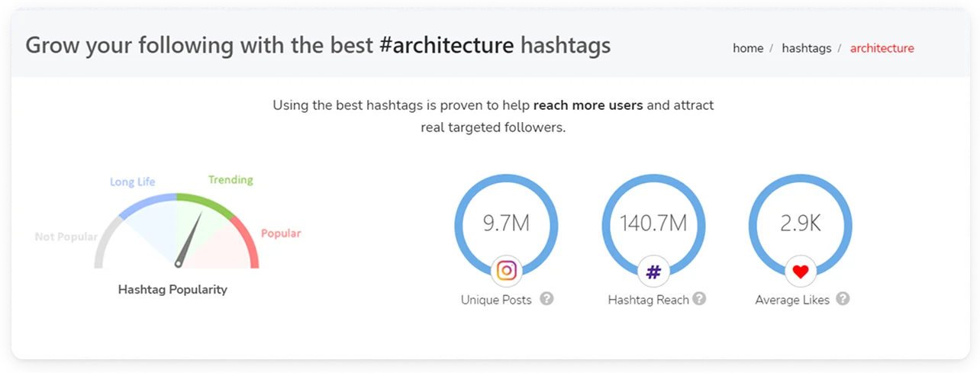Click the Not Popular gauge label

(x=66, y=236)
